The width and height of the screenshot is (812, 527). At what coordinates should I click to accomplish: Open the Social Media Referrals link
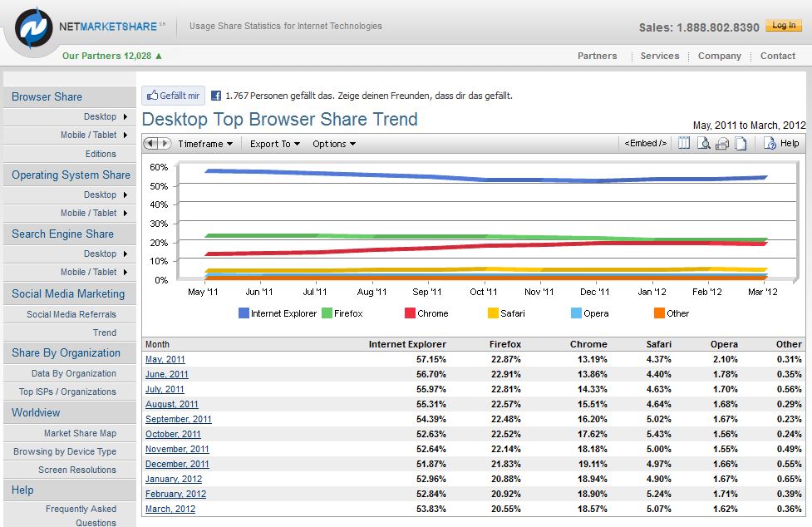pos(71,314)
